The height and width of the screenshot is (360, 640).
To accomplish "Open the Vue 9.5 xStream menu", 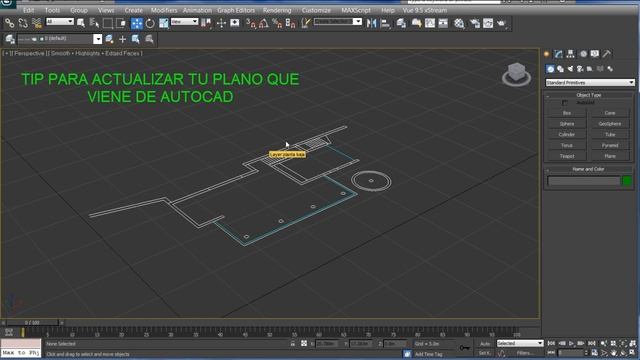I will (x=424, y=10).
